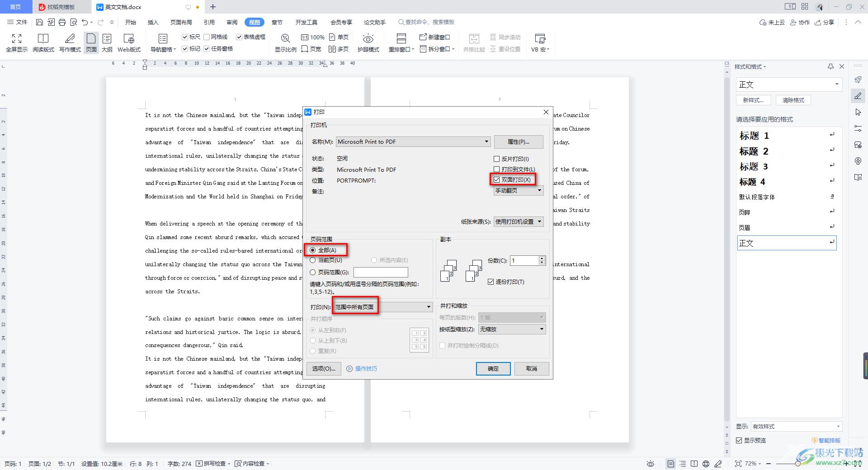Click the fit page icon beside 72% zoom

point(738,464)
